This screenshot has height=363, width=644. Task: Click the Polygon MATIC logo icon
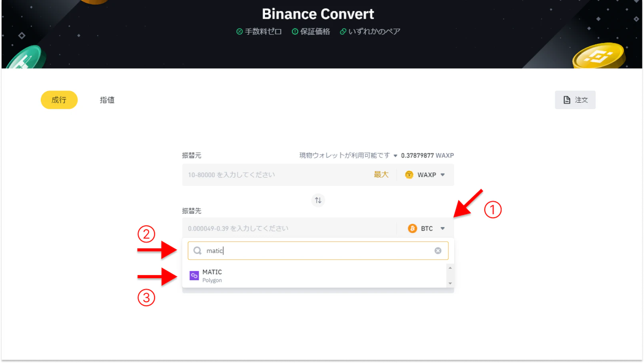click(x=194, y=275)
